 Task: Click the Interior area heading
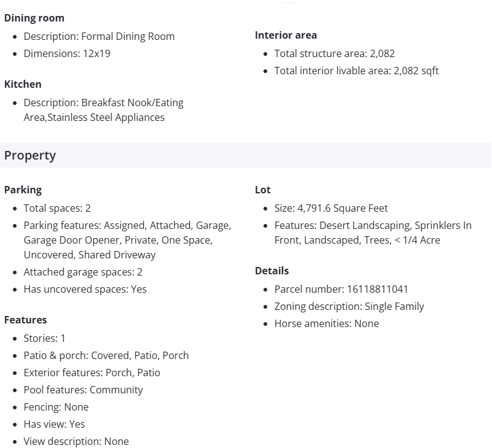(286, 35)
